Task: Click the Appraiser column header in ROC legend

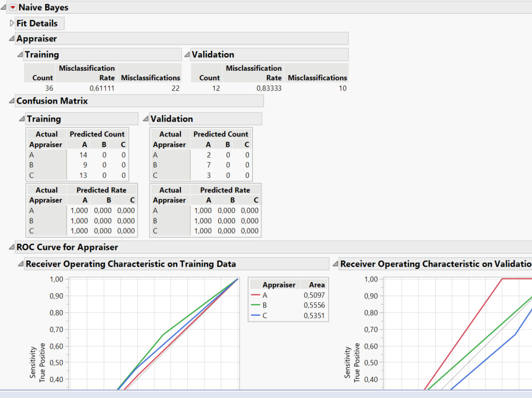Action: pos(279,285)
